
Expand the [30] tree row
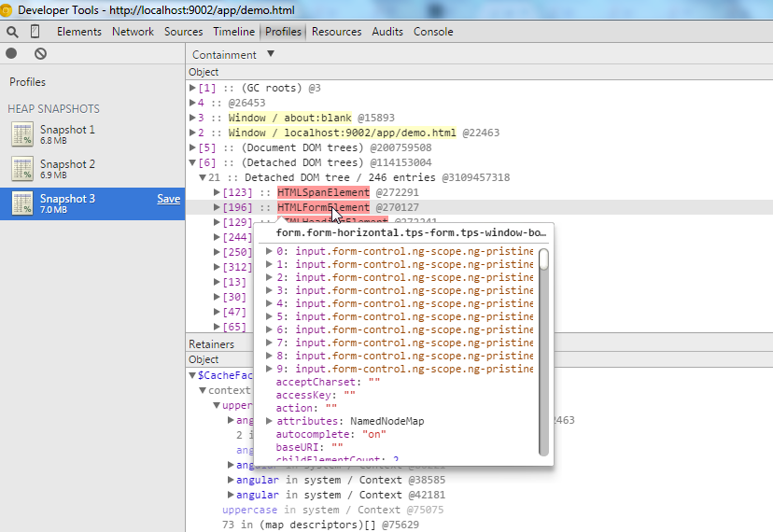coord(217,296)
